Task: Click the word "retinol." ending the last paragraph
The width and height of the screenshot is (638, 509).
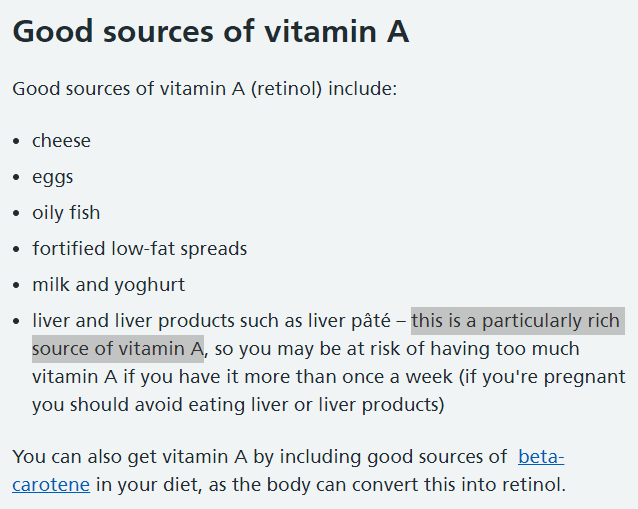Action: click(531, 485)
